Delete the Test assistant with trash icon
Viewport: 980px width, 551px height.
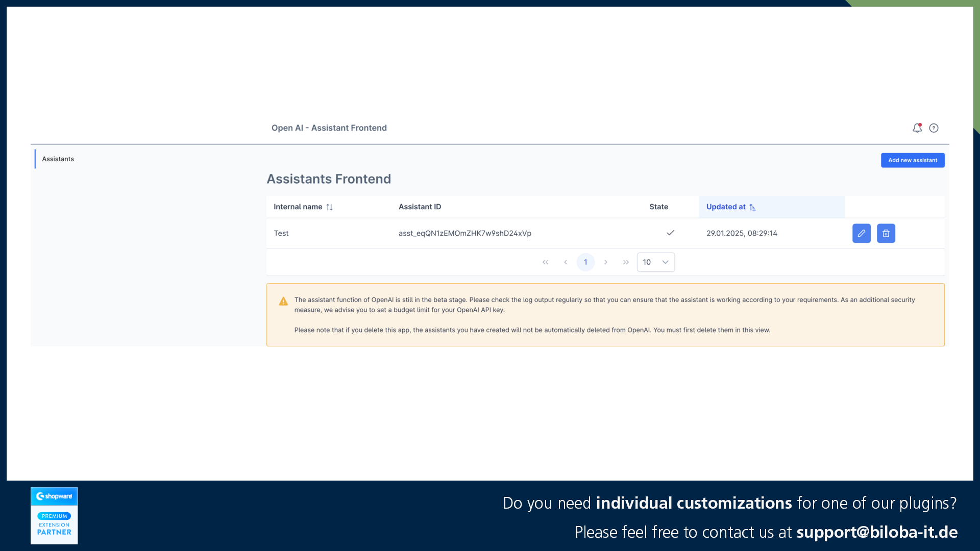(x=886, y=233)
